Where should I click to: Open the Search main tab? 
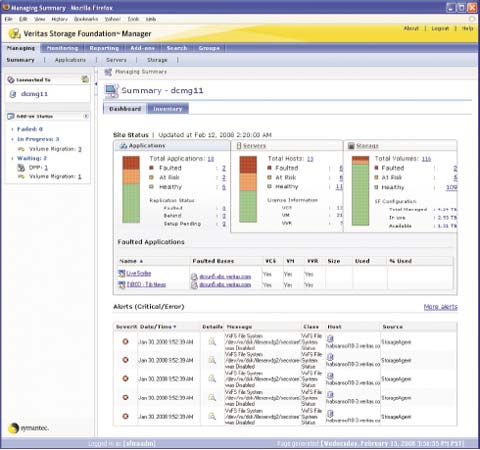177,48
